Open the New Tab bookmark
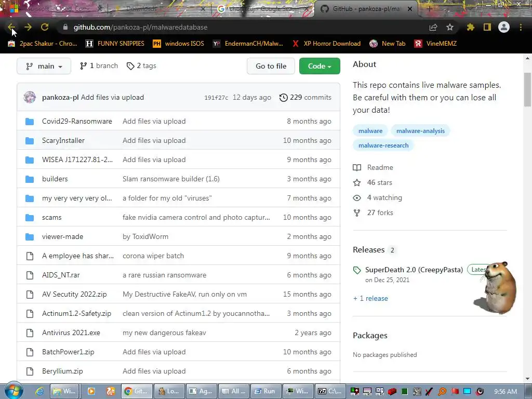Viewport: 532px width, 399px height. [x=388, y=44]
